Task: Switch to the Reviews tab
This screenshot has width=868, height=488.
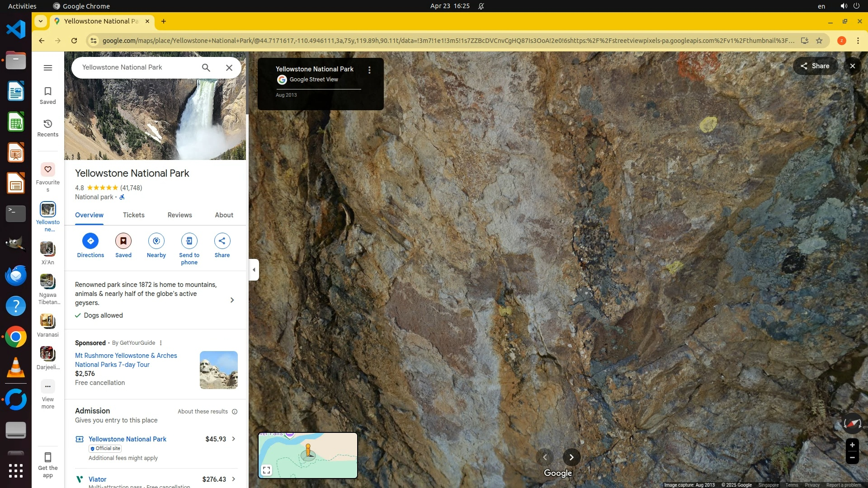Action: point(179,215)
